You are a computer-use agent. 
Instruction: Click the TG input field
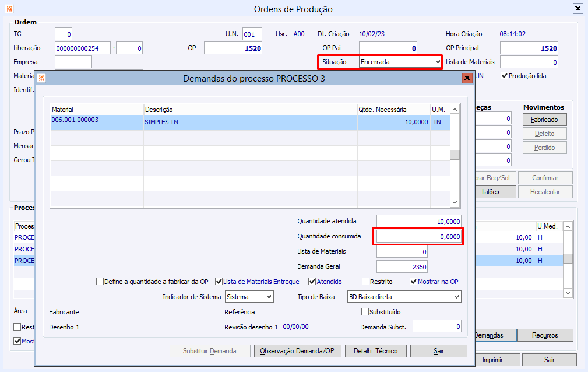point(64,34)
